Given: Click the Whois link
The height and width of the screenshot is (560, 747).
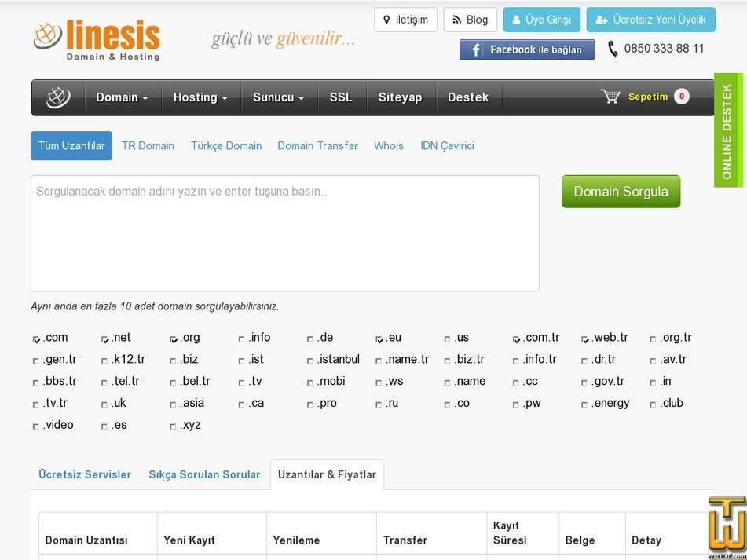Looking at the screenshot, I should coord(388,145).
